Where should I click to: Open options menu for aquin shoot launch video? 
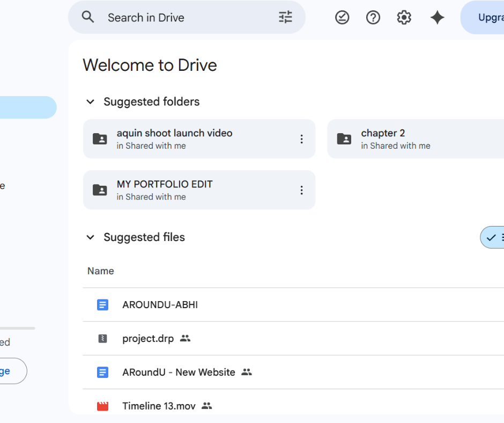tap(301, 138)
